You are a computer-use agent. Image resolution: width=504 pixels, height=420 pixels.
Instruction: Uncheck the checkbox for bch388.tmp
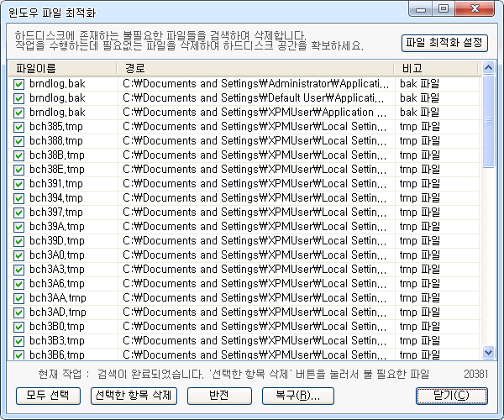coord(19,141)
